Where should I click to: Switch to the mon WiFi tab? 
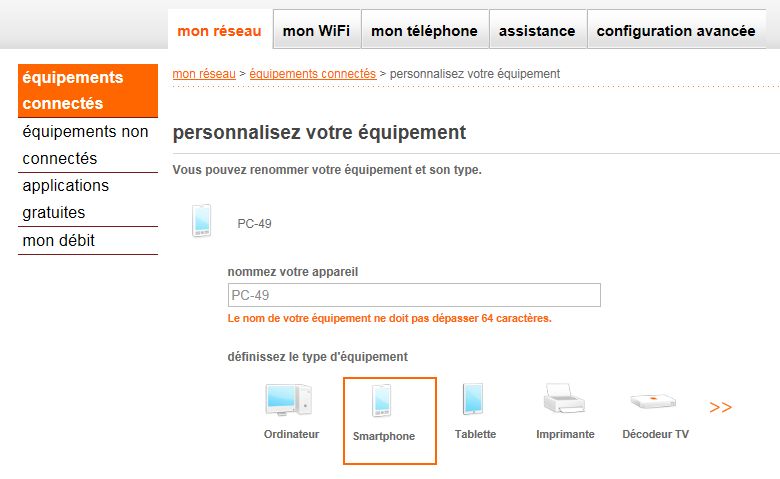[316, 31]
